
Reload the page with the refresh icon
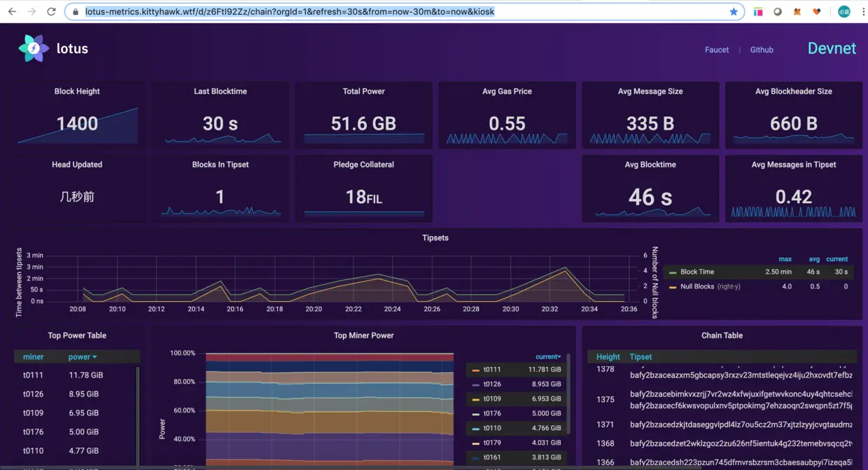tap(51, 12)
